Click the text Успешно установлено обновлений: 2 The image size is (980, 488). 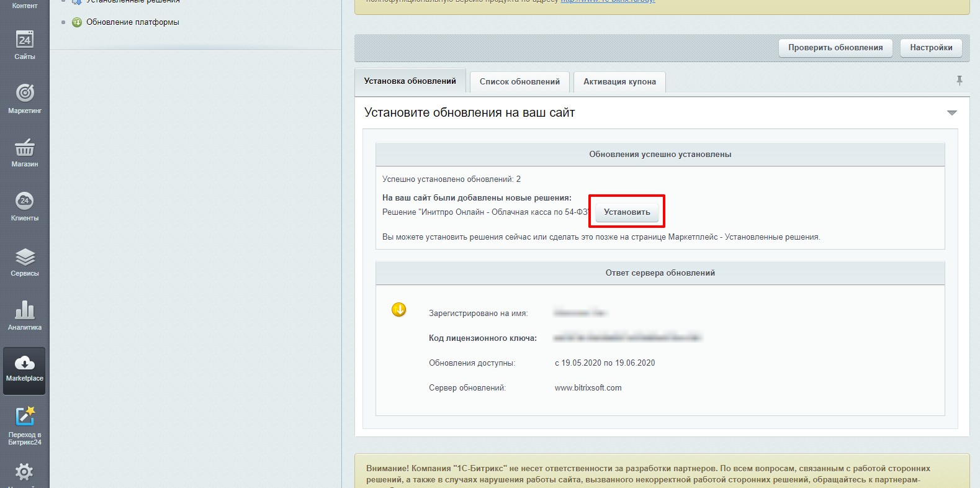tap(451, 179)
